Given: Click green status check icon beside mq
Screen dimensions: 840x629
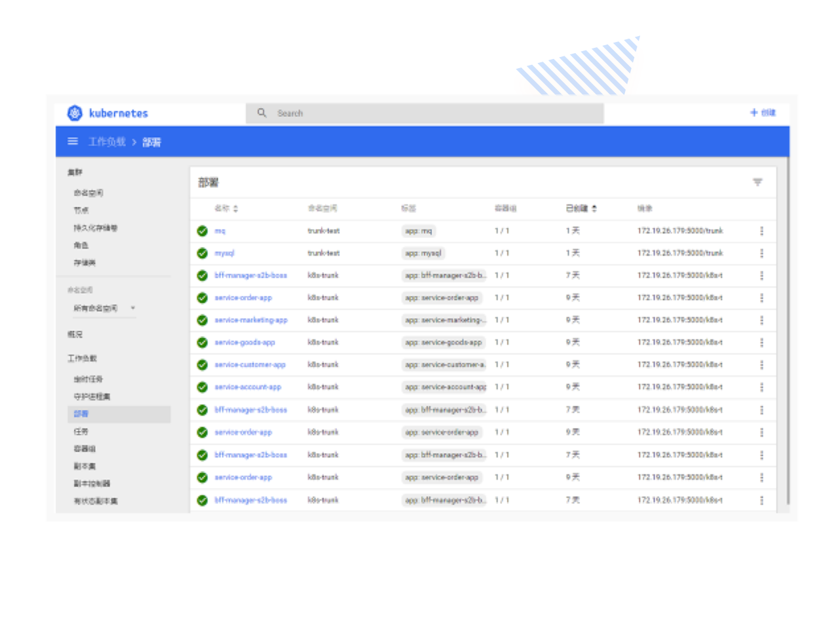Looking at the screenshot, I should [202, 231].
